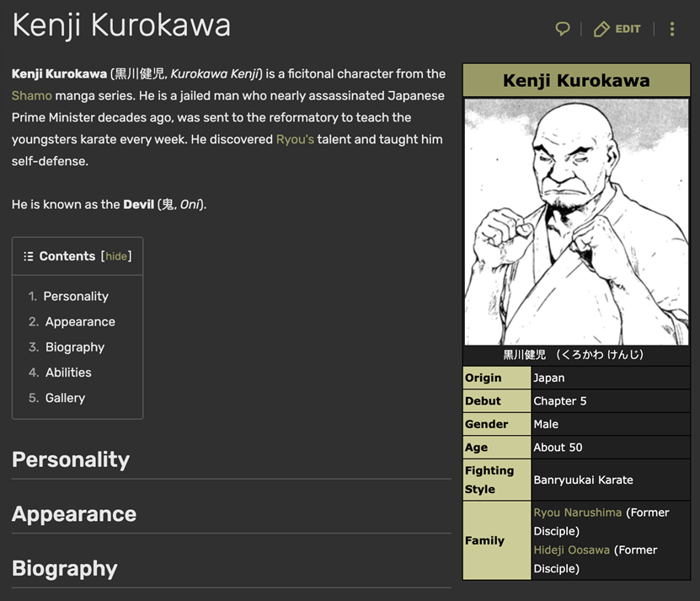Viewport: 700px width, 601px height.
Task: Open the Ryou's character link
Action: click(295, 139)
